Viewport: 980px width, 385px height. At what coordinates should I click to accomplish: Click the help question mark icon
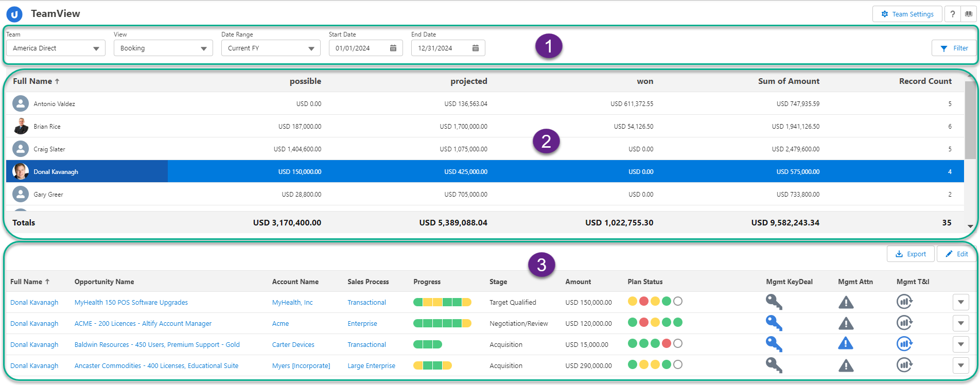coord(953,14)
